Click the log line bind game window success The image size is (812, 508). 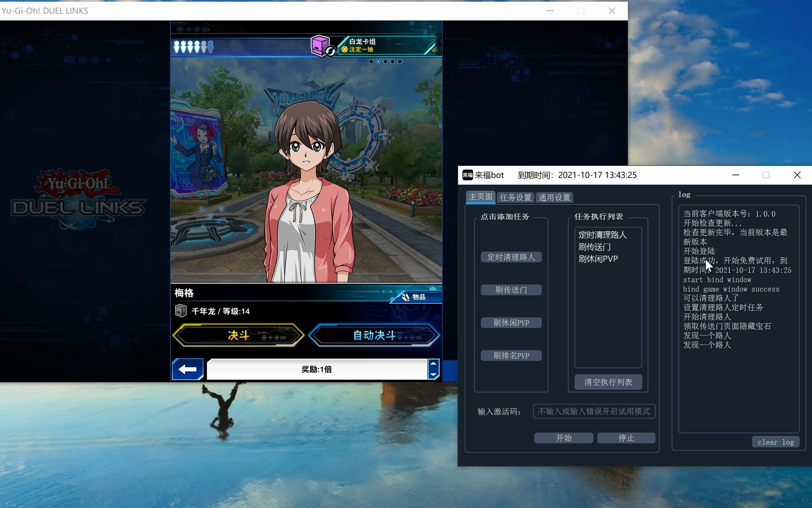tap(731, 289)
